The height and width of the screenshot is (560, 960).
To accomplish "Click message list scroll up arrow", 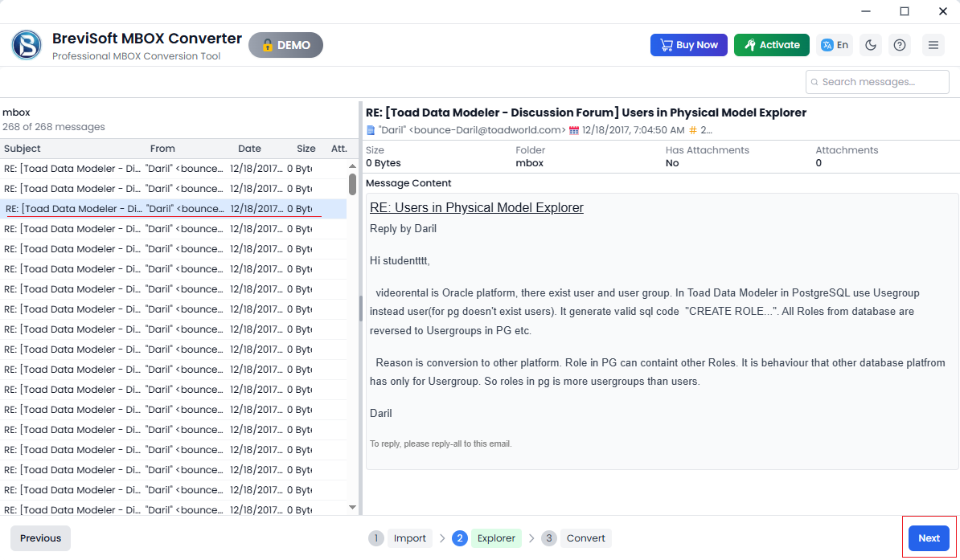I will tap(352, 166).
